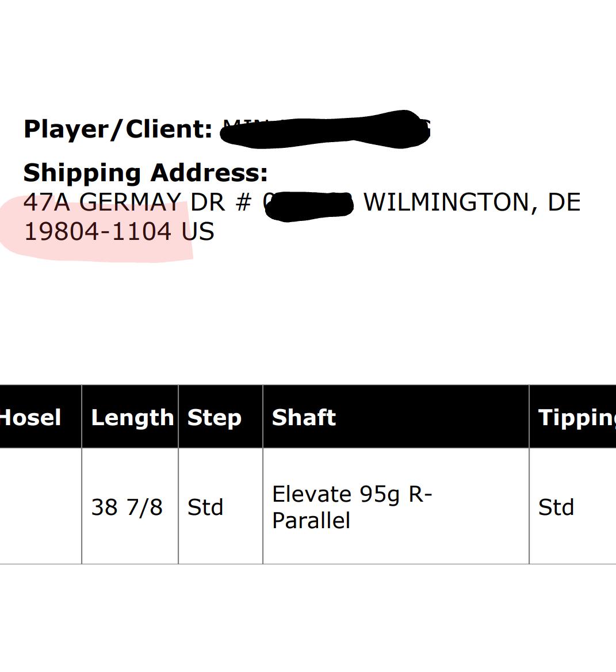
Task: Click the DE state abbreviation
Action: pos(564,203)
